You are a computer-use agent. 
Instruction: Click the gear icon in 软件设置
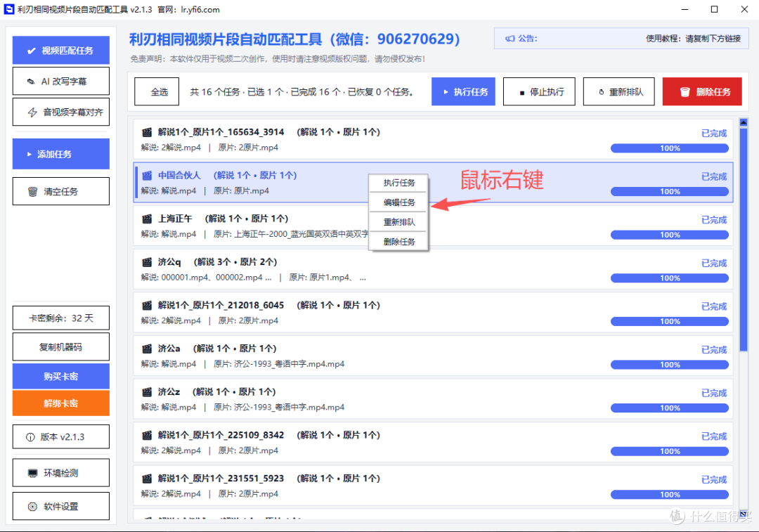32,507
